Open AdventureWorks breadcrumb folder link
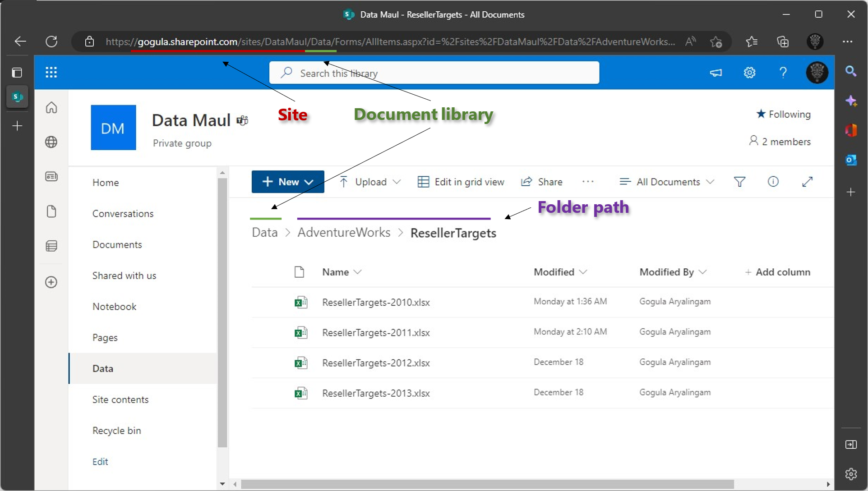Screen dimensions: 868x491 344,233
